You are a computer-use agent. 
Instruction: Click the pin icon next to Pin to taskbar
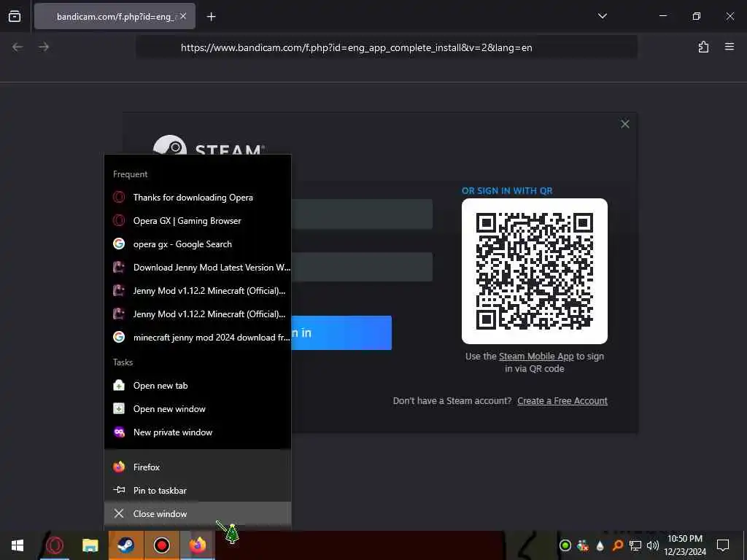(x=119, y=490)
